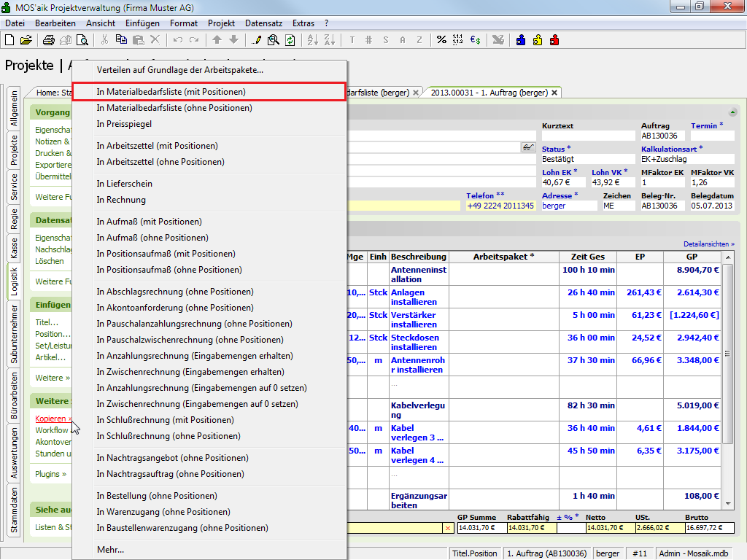Screen dimensions: 747x560
Task: Open the Stammdaten side tab
Action: pyautogui.click(x=14, y=510)
